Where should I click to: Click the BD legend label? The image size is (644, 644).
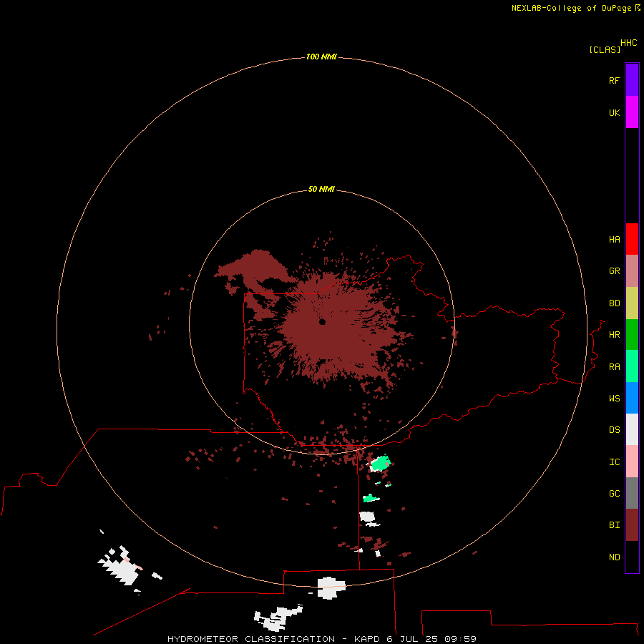(x=614, y=303)
